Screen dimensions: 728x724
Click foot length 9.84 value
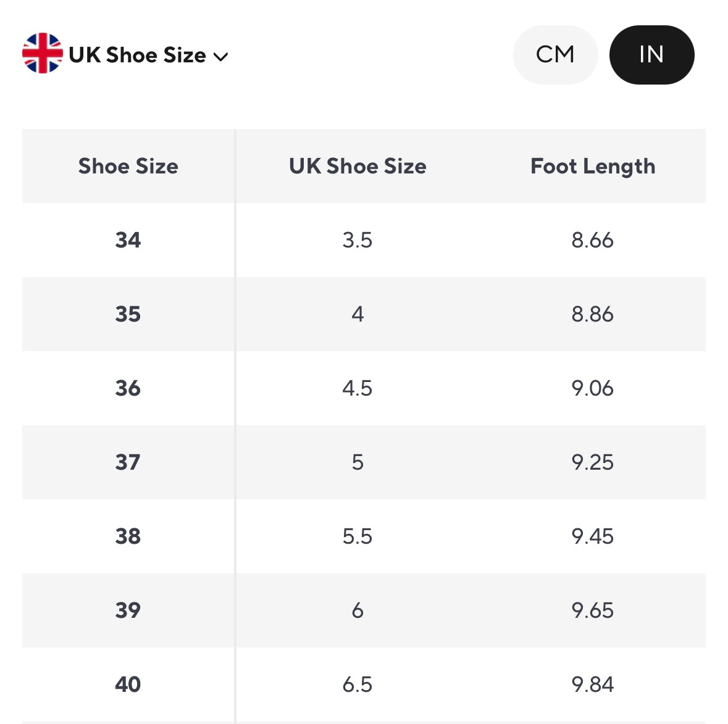pyautogui.click(x=593, y=684)
